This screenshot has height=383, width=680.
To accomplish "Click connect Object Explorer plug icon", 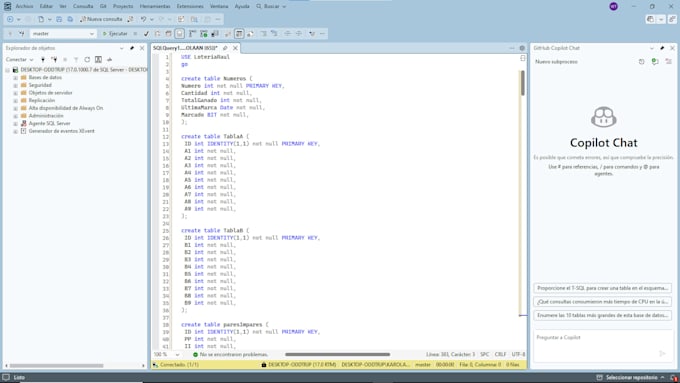I will point(42,59).
